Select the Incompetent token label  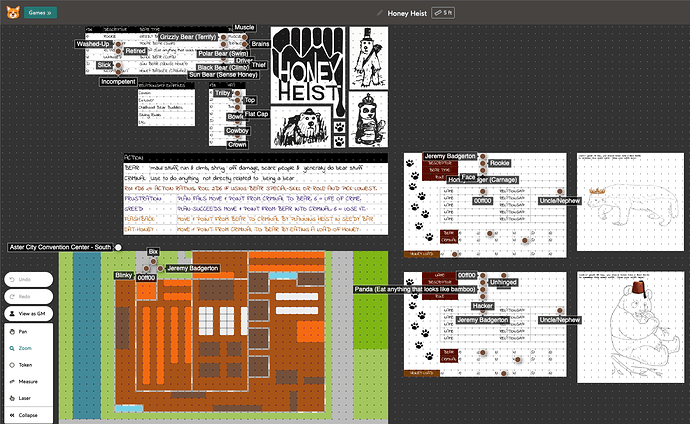118,82
